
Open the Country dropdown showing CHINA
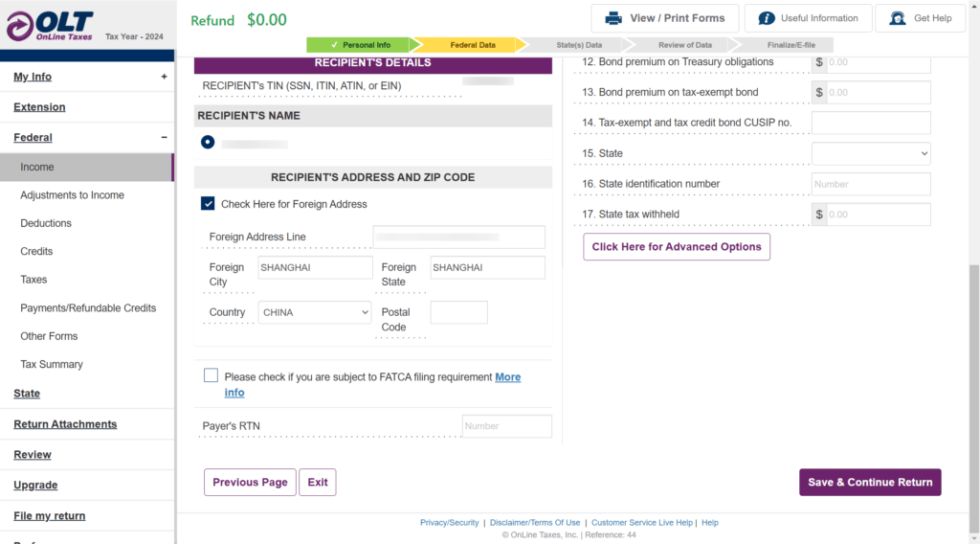(x=315, y=312)
